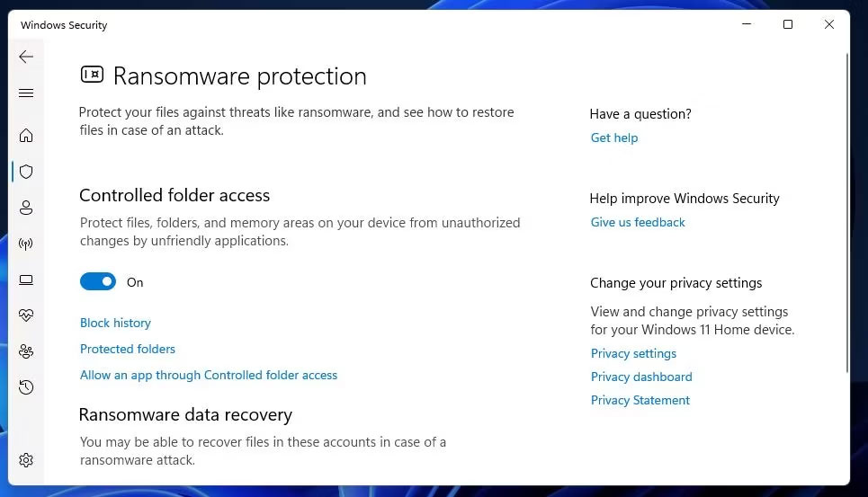
Task: Click Allow an app through Controlled folder access
Action: tap(209, 375)
